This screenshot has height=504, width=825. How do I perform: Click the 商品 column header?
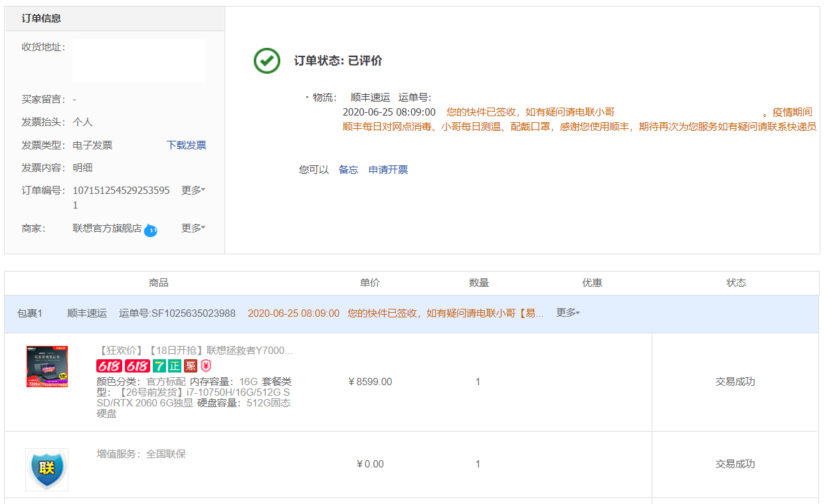[159, 282]
